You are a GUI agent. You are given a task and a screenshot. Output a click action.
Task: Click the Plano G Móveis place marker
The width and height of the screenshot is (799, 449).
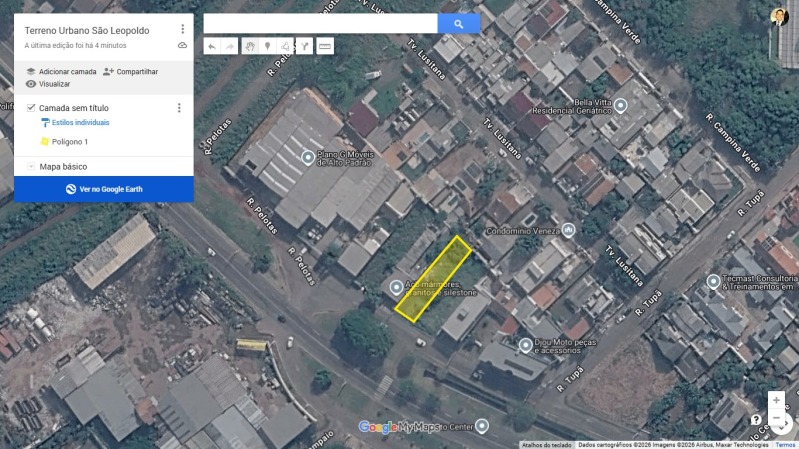coord(308,157)
